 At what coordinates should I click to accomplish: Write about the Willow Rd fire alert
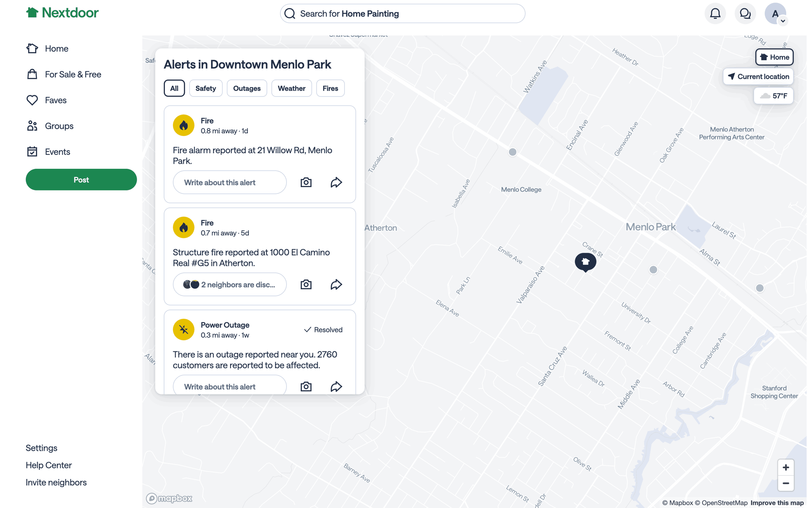click(x=230, y=182)
